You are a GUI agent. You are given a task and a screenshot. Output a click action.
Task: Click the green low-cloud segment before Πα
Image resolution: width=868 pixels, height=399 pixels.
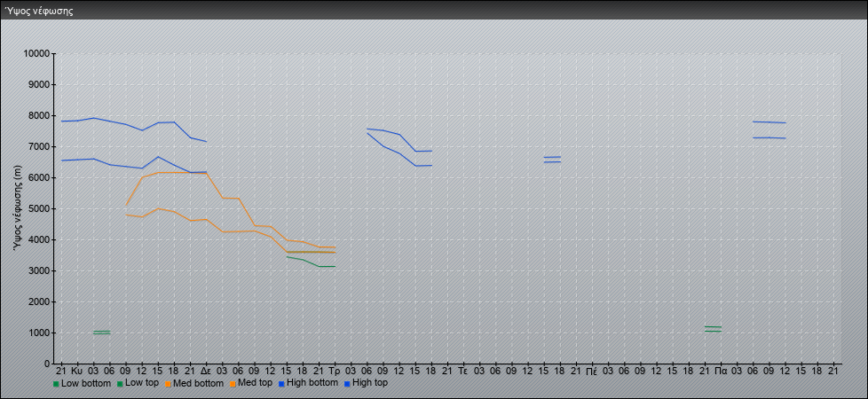[x=712, y=328]
